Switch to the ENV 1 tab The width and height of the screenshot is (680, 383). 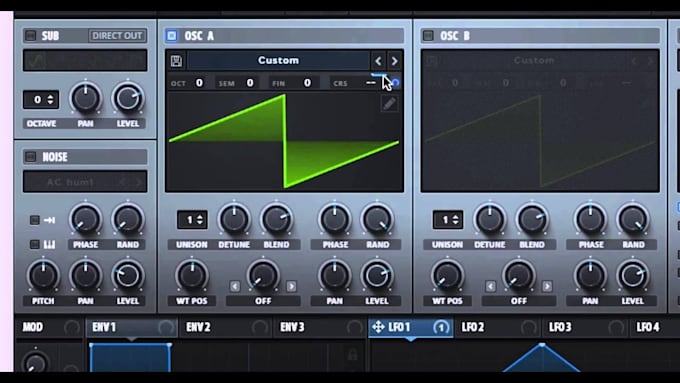tap(132, 327)
